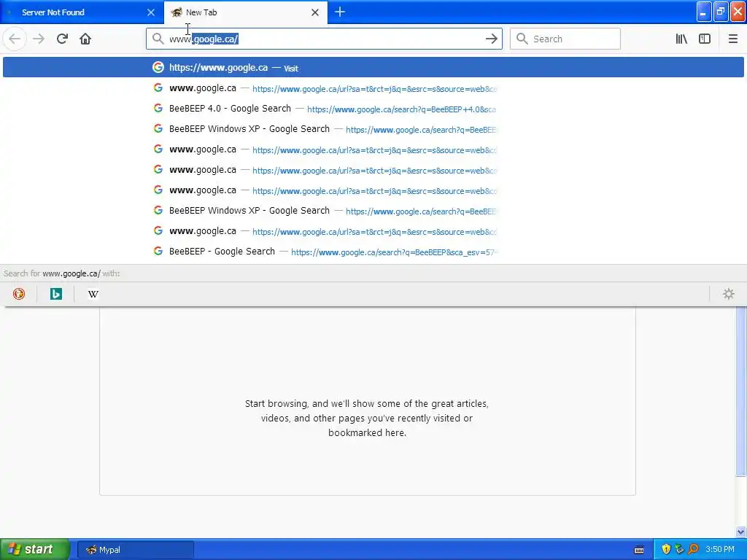Click the network tray icon
This screenshot has height=560, width=747.
point(679,550)
